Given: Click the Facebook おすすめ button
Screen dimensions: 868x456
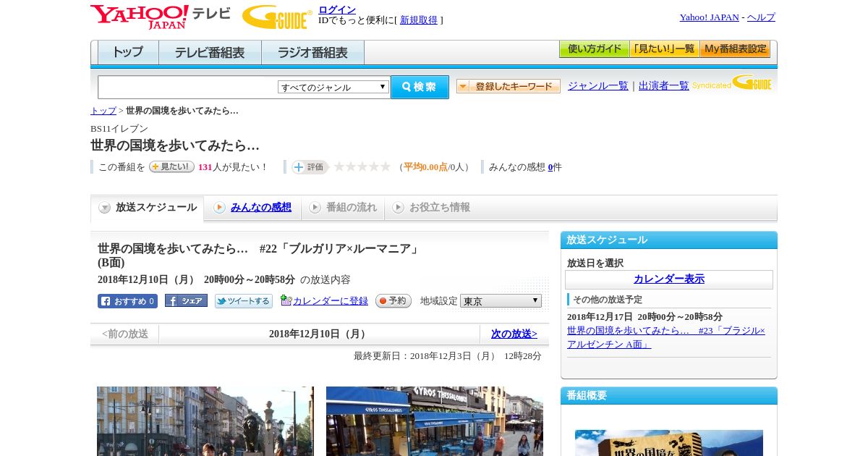Looking at the screenshot, I should point(127,301).
